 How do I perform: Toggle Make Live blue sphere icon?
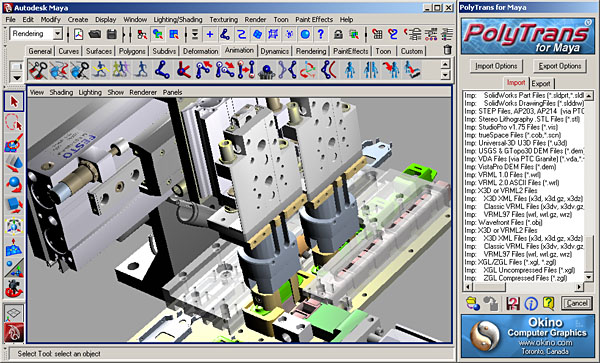pos(305,34)
